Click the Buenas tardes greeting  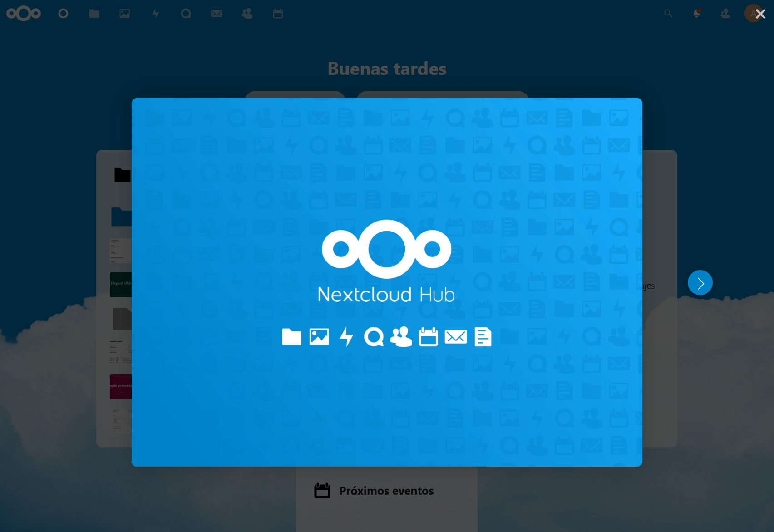387,69
